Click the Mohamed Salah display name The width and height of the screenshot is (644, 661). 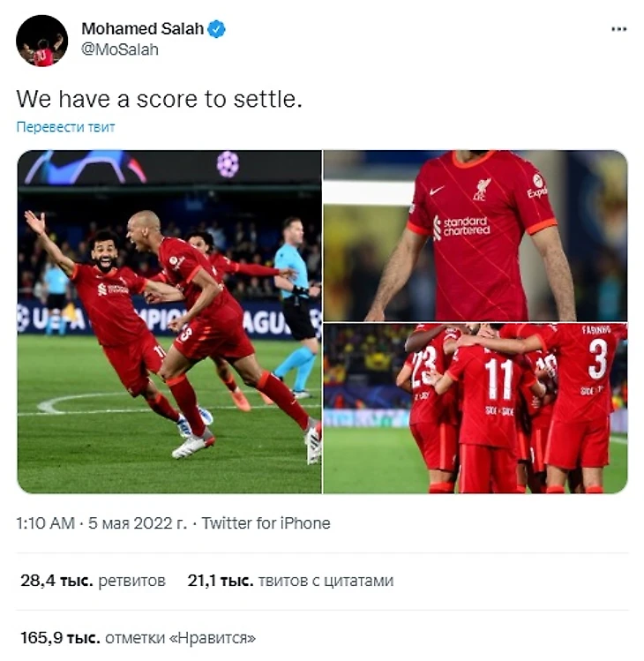142,28
